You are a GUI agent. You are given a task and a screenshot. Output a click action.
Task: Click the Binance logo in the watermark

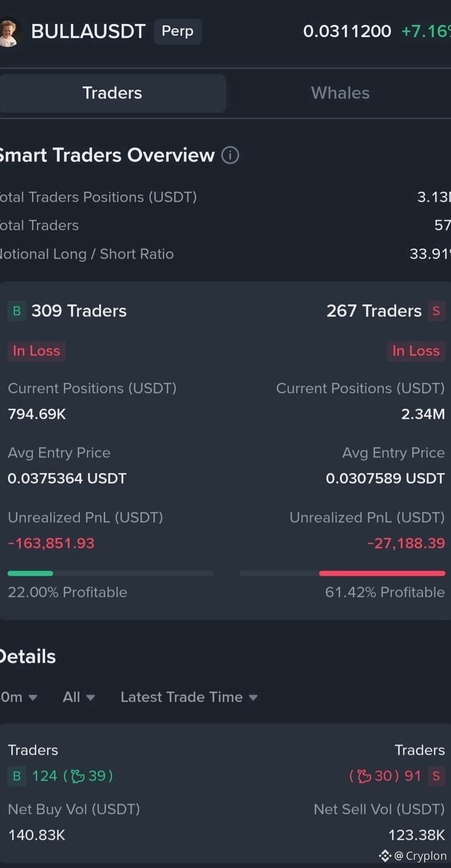pyautogui.click(x=385, y=856)
